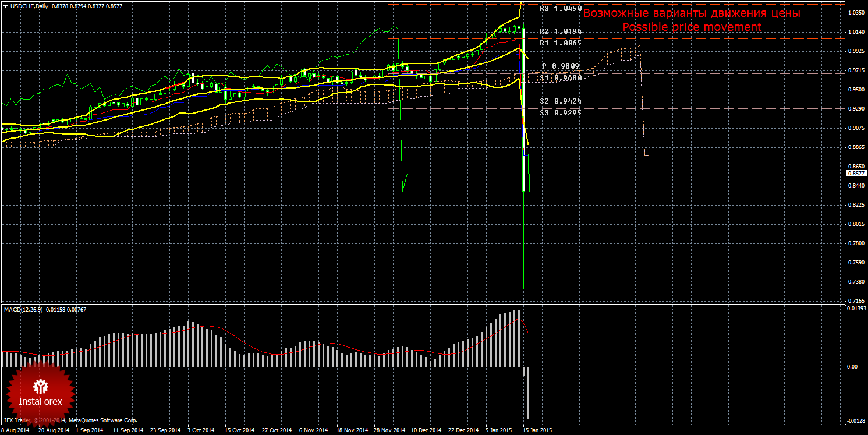Screen dimensions: 868x435
Task: Click the 15 Jan 2015 date label
Action: (x=535, y=430)
